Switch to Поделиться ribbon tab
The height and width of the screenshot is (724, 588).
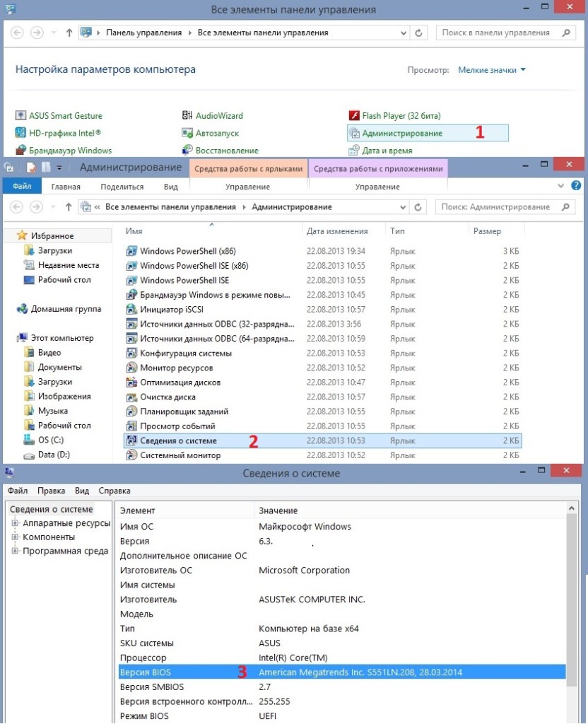click(122, 187)
